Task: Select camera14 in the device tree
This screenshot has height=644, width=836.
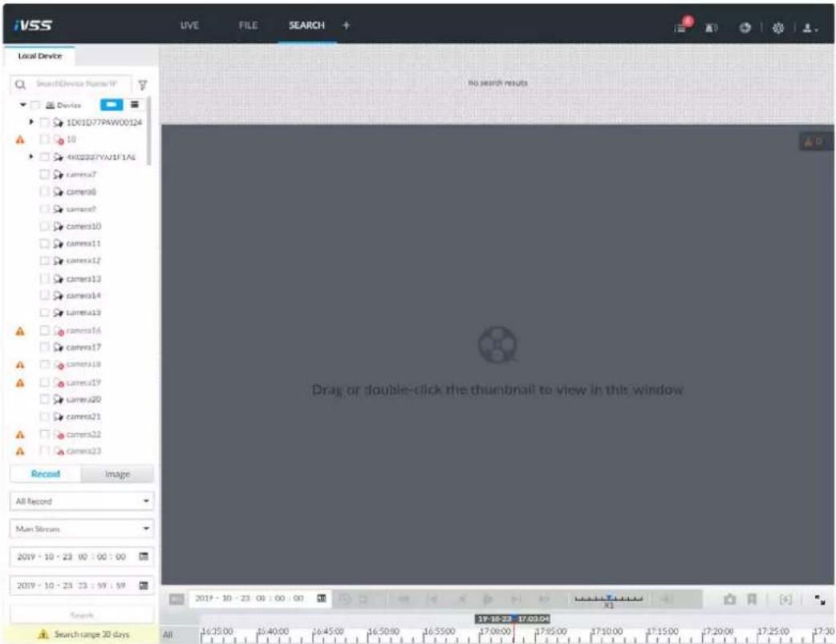Action: click(83, 295)
